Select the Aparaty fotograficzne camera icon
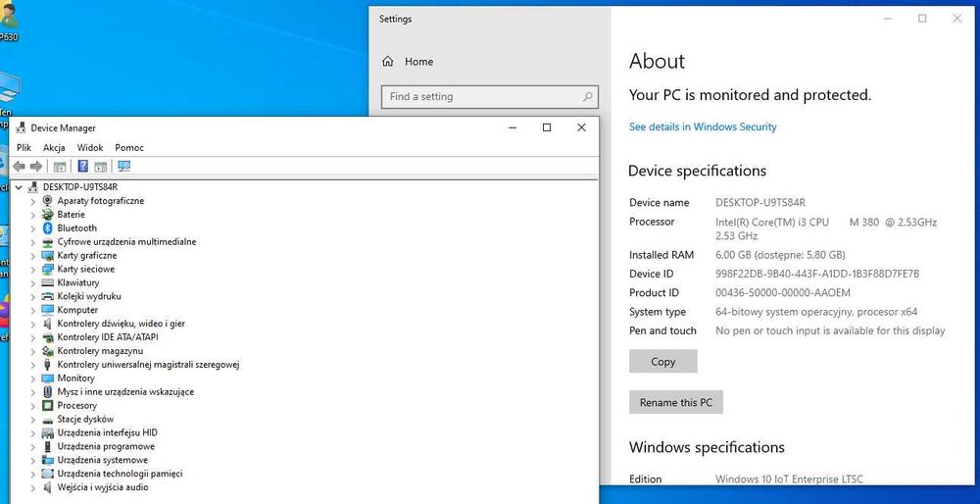The height and width of the screenshot is (504, 980). tap(47, 201)
